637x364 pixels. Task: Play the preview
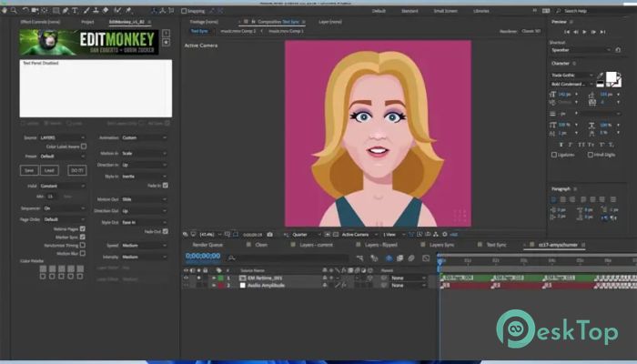(584, 32)
